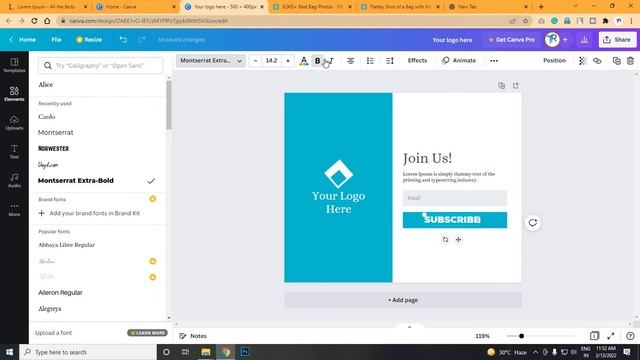Add your brand fonts in Brand Kit
This screenshot has width=640, height=360.
point(89,213)
